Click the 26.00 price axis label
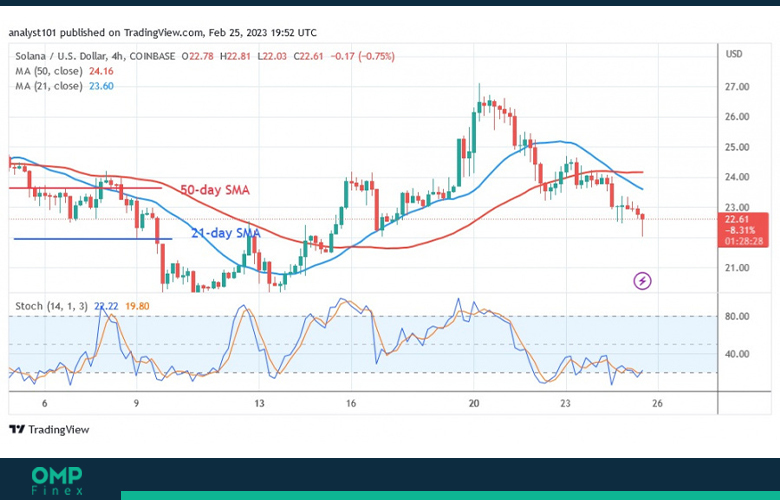 pos(737,116)
